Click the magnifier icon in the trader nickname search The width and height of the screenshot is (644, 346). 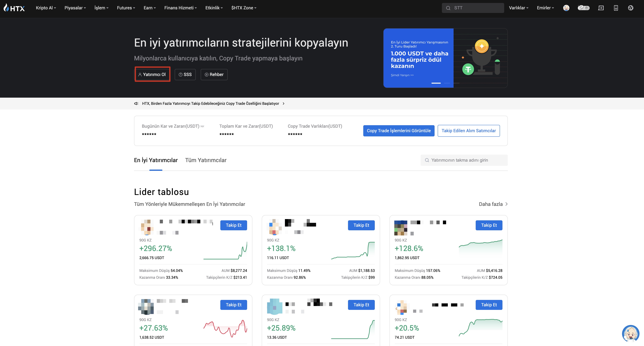(427, 160)
